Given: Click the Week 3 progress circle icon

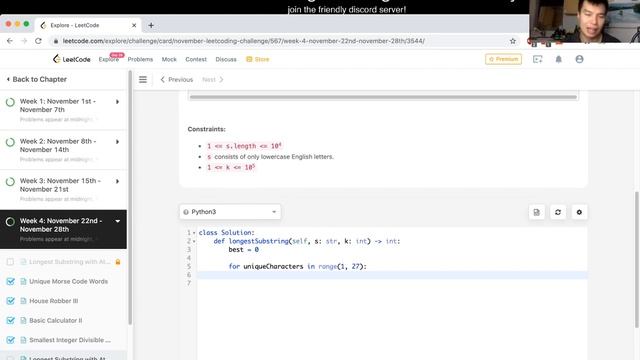Looking at the screenshot, I should pyautogui.click(x=10, y=182).
